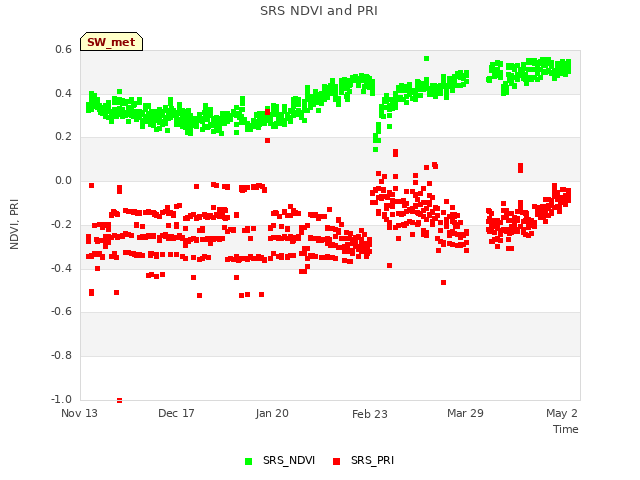
Task: Click the Jan 20 x-axis label
Action: 272,413
